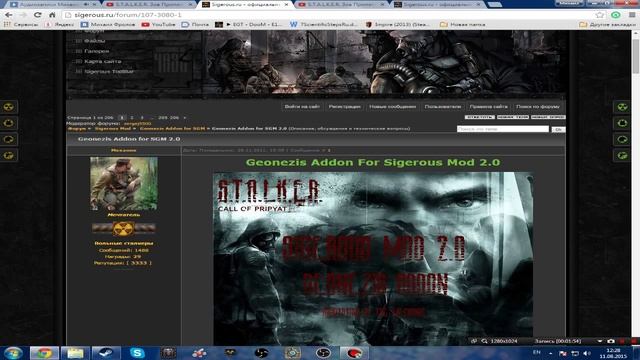
Task: Open the Почта bookmark
Action: coord(195,24)
